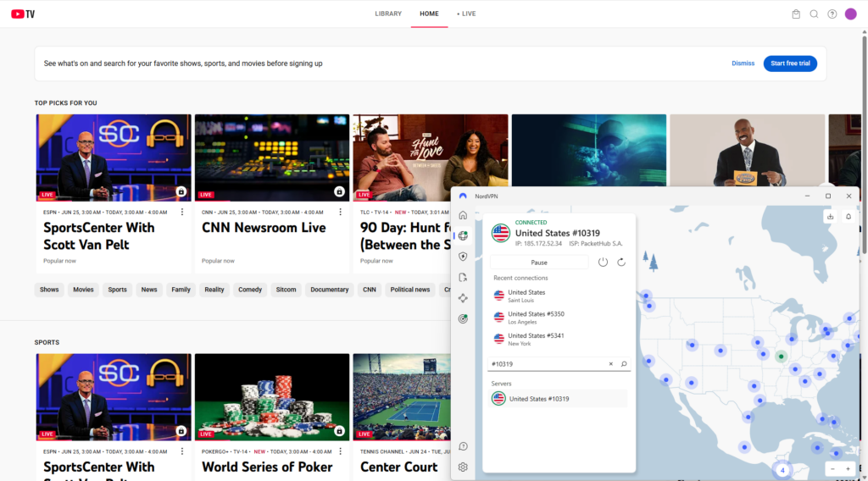The width and height of the screenshot is (868, 481).
Task: Click the power disconnect icon in NordVPN
Action: pyautogui.click(x=603, y=262)
